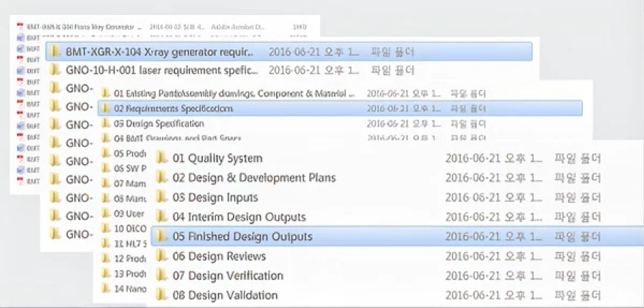Click type cell of 01 Existing Parts row
The width and height of the screenshot is (644, 308).
click(468, 94)
